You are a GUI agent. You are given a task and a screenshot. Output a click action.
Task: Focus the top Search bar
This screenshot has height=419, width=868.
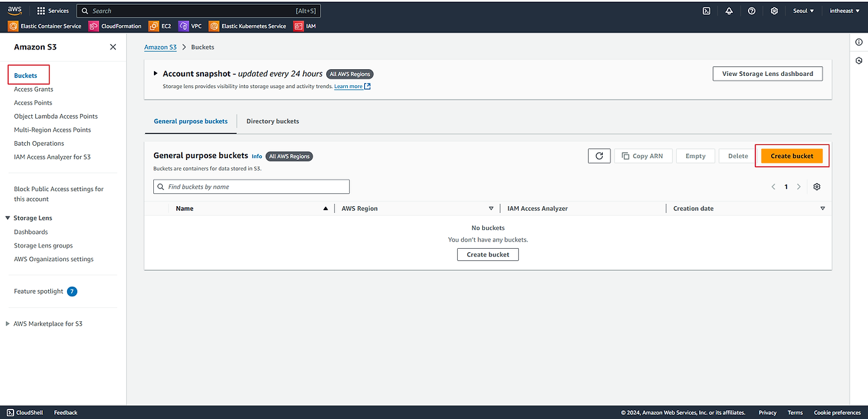coord(199,11)
